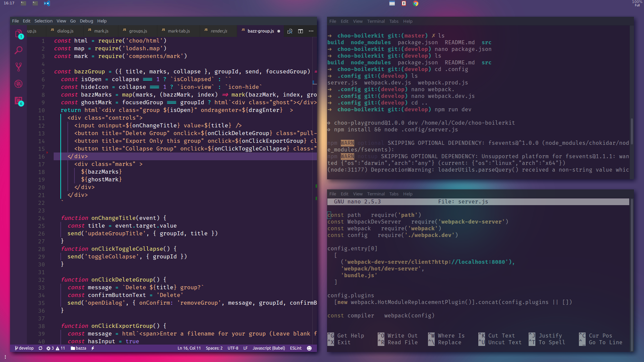The height and width of the screenshot is (362, 644).
Task: Click the synchronize changes icon in status bar
Action: 40,348
